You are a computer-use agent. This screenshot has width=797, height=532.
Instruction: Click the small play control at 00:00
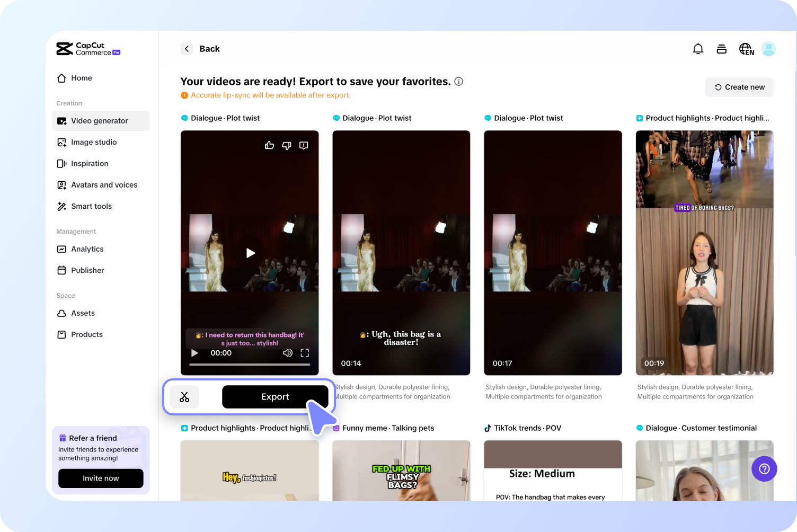tap(194, 353)
